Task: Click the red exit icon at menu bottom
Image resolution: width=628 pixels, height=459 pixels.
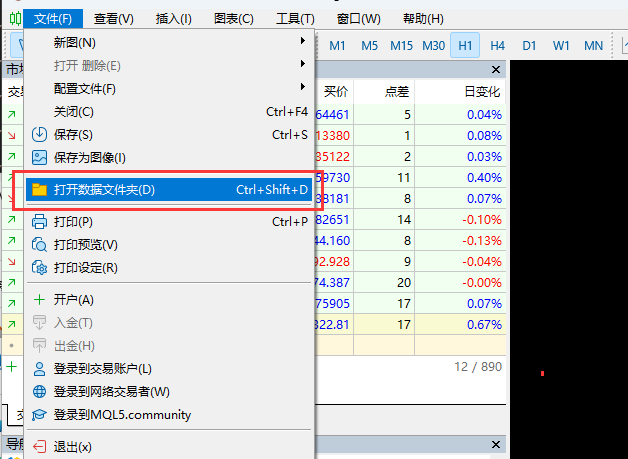Action: (x=40, y=447)
